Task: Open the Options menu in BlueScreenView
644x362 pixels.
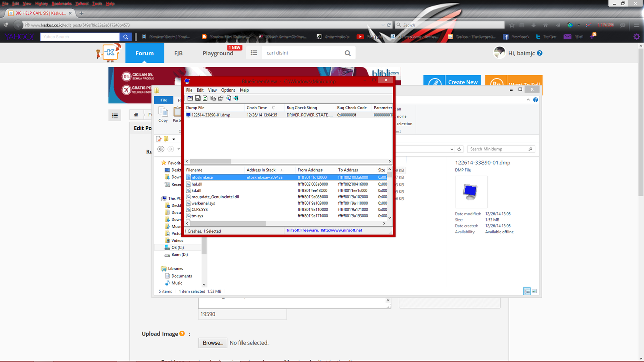Action: [x=228, y=90]
